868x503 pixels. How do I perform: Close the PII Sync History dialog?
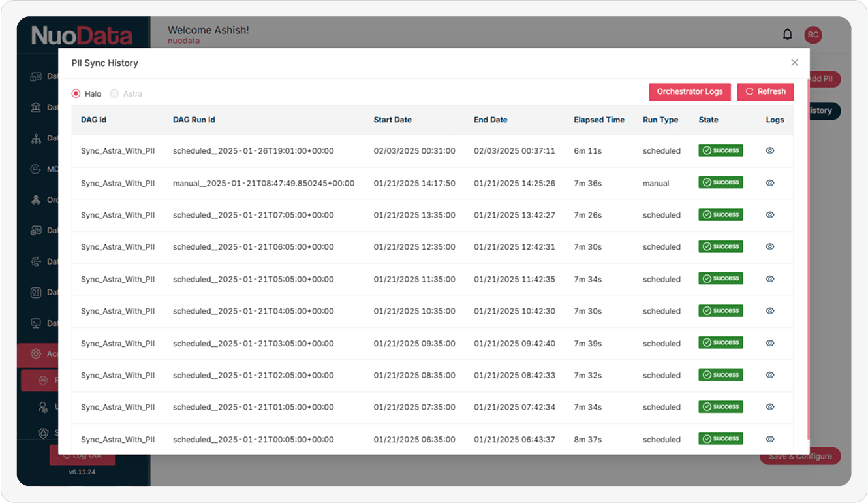click(x=794, y=63)
